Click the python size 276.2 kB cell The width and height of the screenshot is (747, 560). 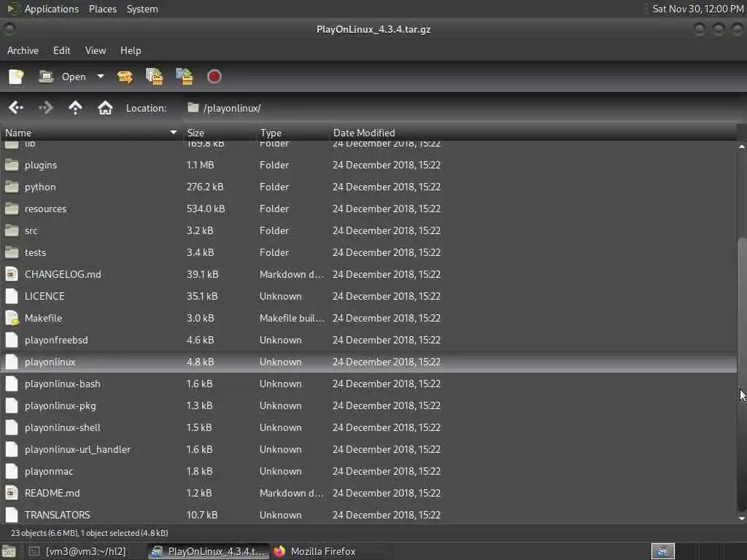point(205,187)
